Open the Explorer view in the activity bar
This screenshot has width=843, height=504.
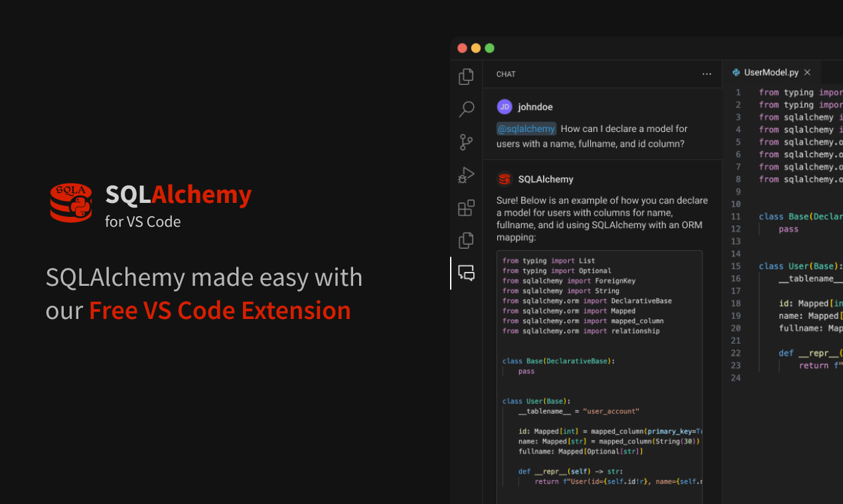tap(466, 76)
